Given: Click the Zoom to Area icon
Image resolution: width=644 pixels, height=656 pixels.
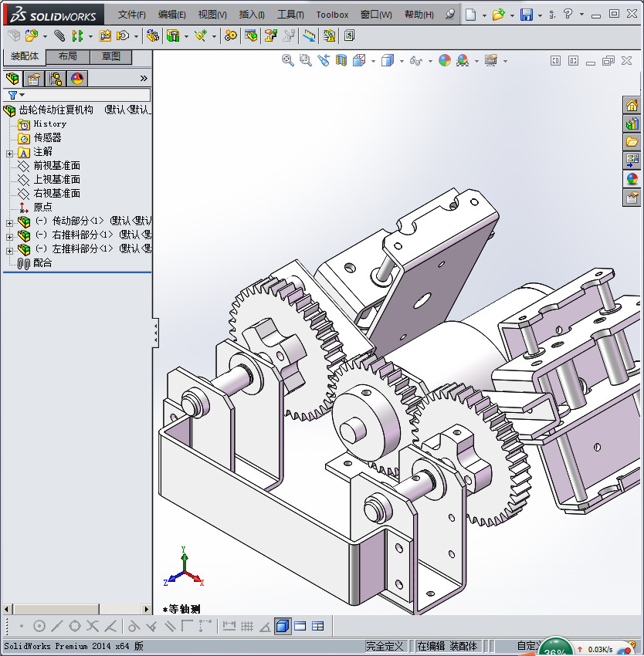Looking at the screenshot, I should coord(306,61).
